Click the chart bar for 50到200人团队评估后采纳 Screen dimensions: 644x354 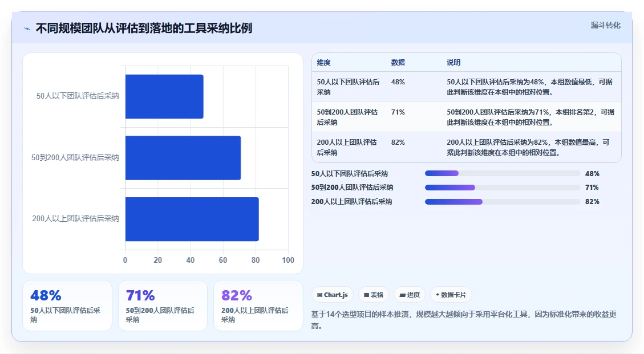coord(183,158)
